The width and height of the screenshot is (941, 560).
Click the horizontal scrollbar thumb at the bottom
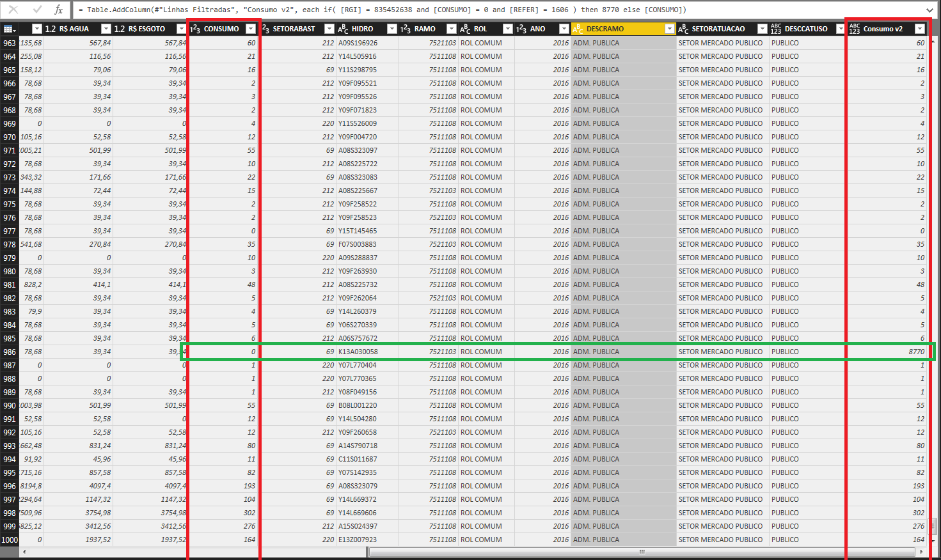pyautogui.click(x=642, y=552)
